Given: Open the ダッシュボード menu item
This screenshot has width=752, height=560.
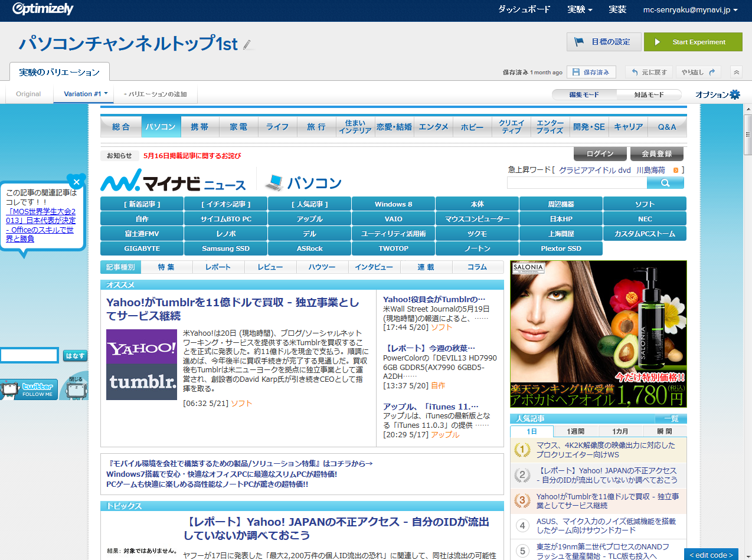Looking at the screenshot, I should (x=524, y=9).
